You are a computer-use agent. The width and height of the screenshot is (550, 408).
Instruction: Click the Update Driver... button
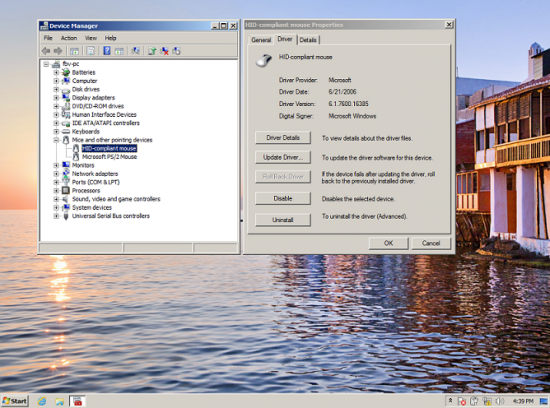coord(283,158)
